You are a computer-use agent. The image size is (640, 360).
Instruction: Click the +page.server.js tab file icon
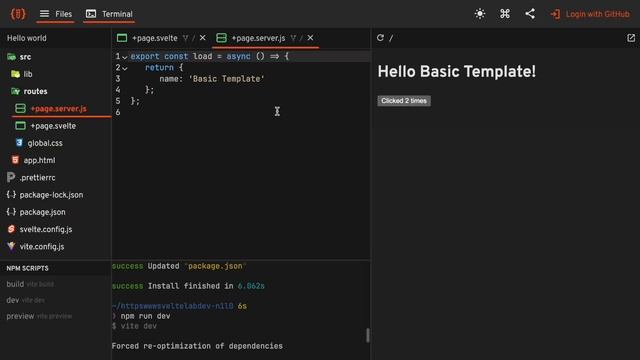click(221, 38)
